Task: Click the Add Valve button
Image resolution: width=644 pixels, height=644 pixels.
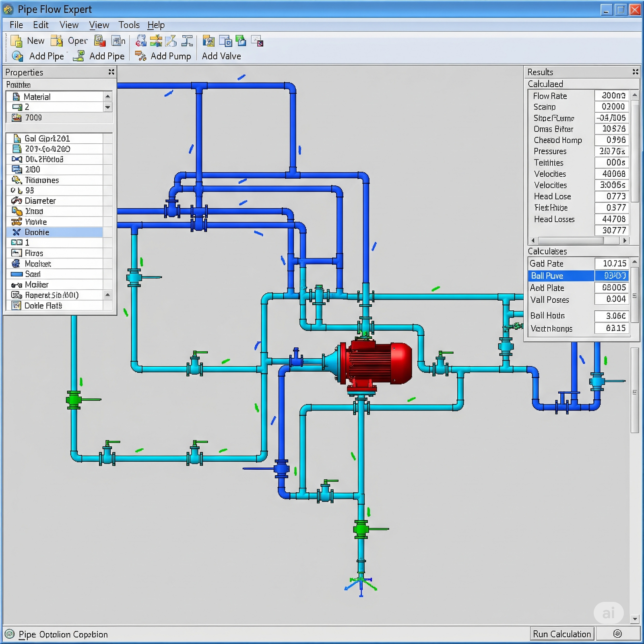Action: pos(221,56)
